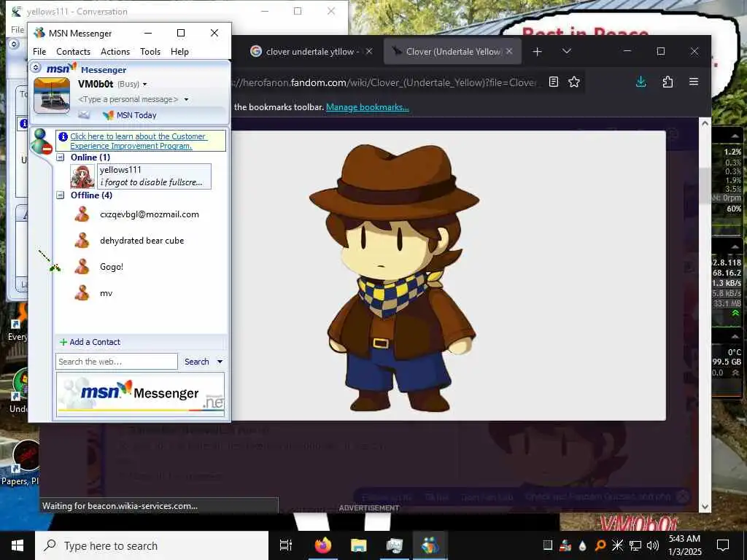This screenshot has height=560, width=747.
Task: Open Task View on the taskbar
Action: click(286, 545)
